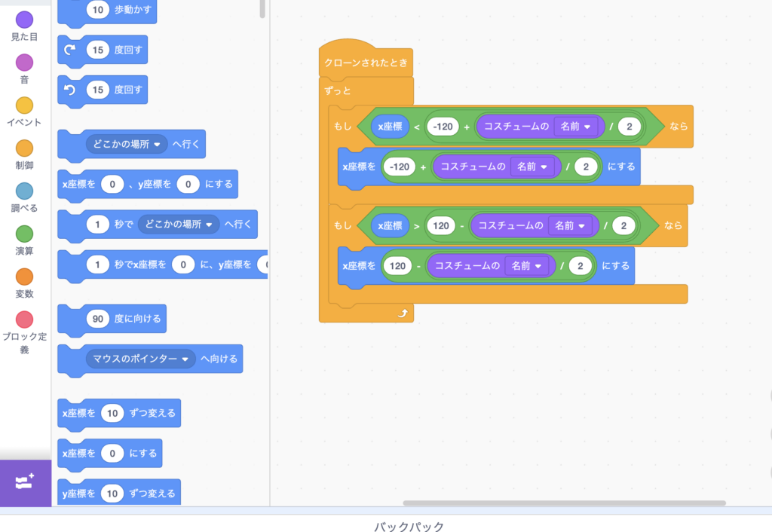
Task: Click the divisor 2 in first x座標を set block
Action: click(586, 167)
